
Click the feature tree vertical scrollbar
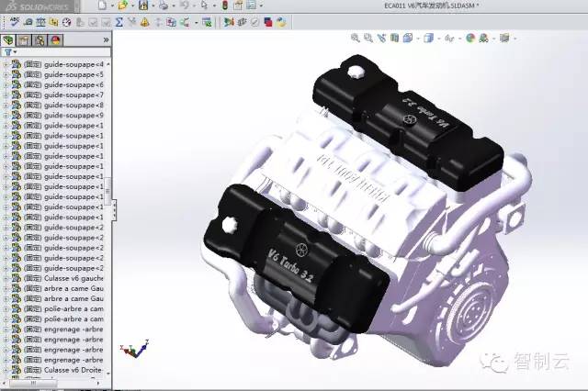point(108,191)
